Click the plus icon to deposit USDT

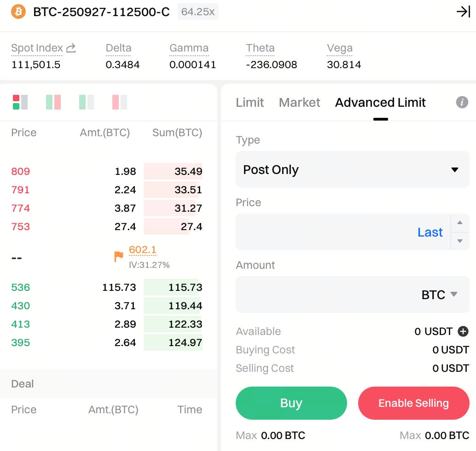click(x=463, y=331)
